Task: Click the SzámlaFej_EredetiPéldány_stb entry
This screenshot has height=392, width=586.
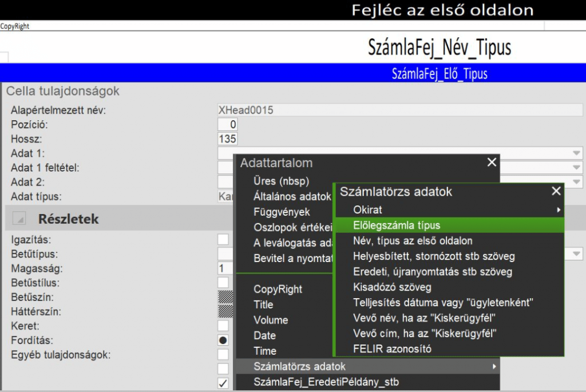Action: (326, 382)
